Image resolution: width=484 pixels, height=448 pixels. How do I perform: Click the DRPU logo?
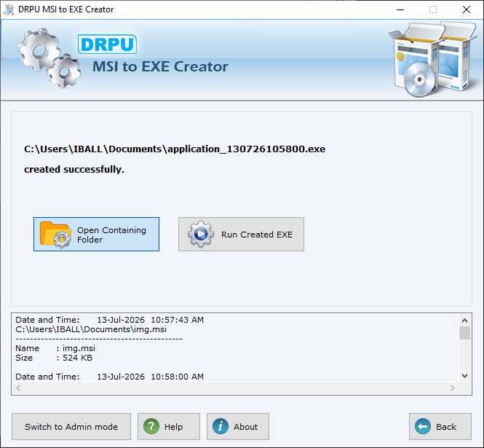tap(107, 44)
